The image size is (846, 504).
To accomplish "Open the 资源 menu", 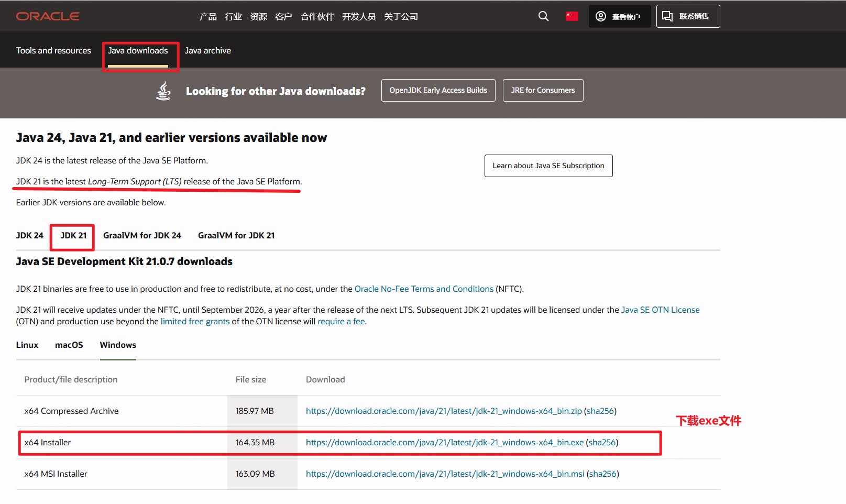I will click(258, 17).
